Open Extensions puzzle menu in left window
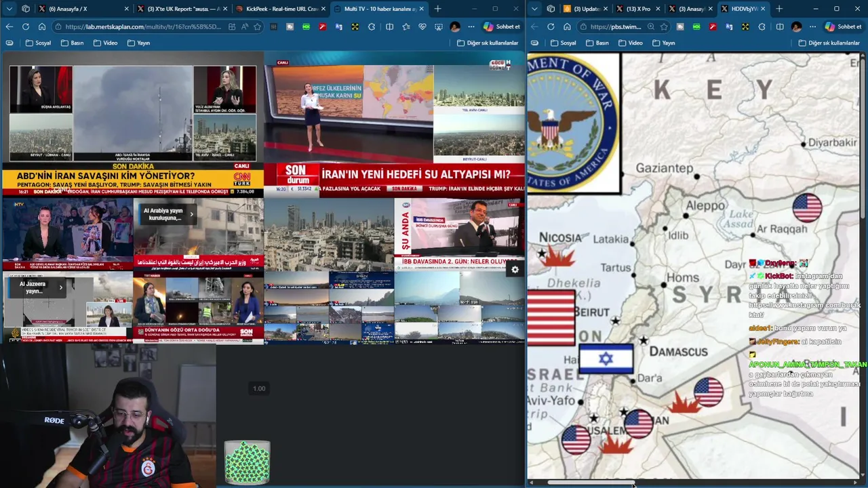This screenshot has width=868, height=488. [372, 26]
